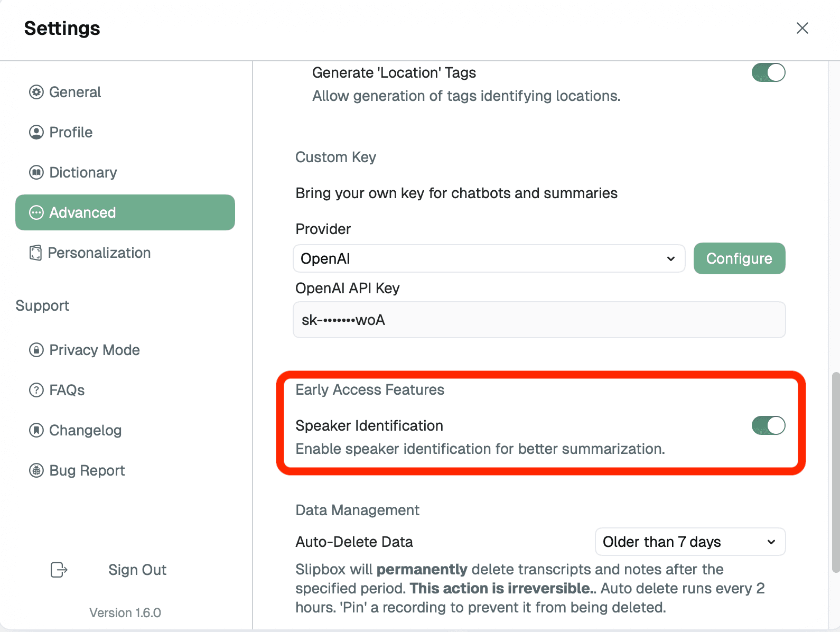Click the settings panel vertical scrollbar
Viewport: 840px width, 632px height.
click(835, 472)
